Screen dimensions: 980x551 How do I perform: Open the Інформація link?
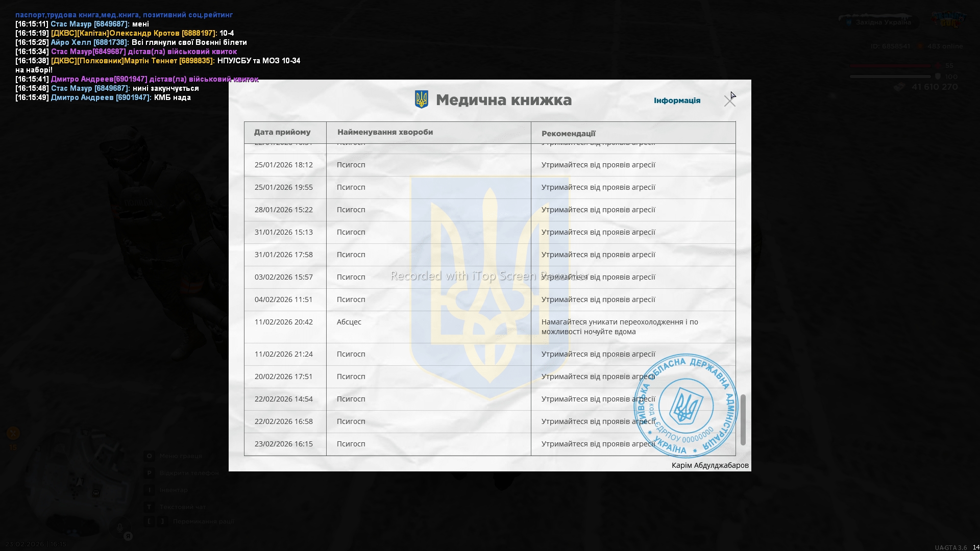[x=677, y=101]
